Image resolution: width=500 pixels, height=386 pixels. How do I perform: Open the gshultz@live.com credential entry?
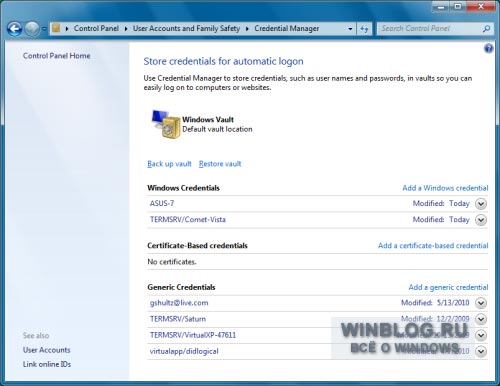click(179, 303)
